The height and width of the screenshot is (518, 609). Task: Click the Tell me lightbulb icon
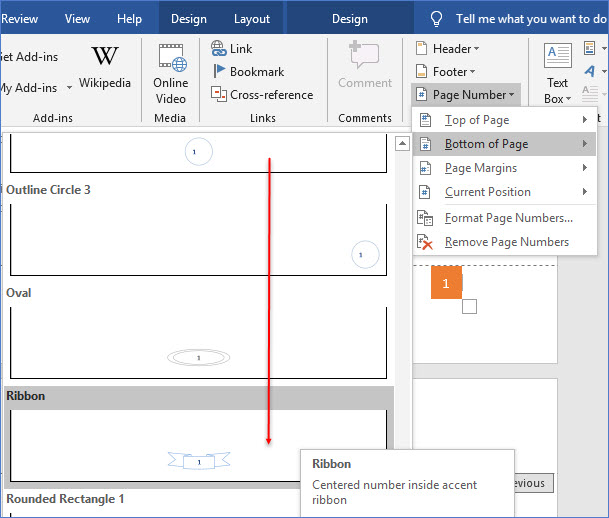pos(437,18)
